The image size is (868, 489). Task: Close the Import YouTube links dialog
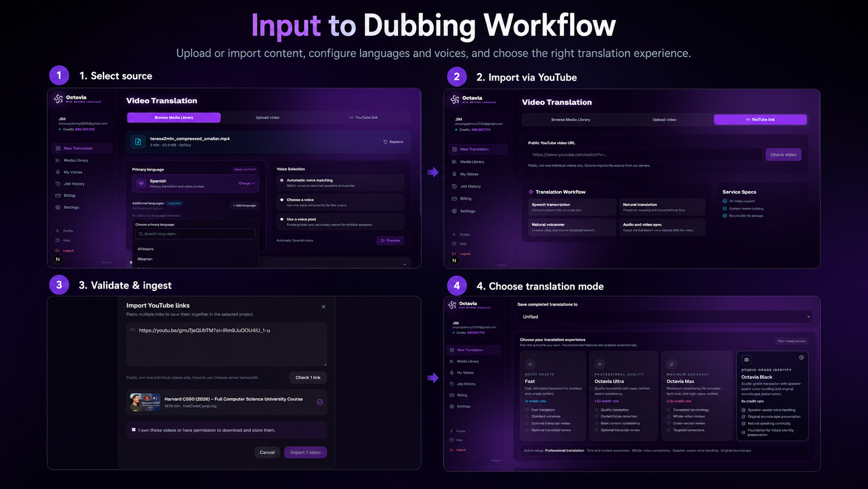[323, 307]
